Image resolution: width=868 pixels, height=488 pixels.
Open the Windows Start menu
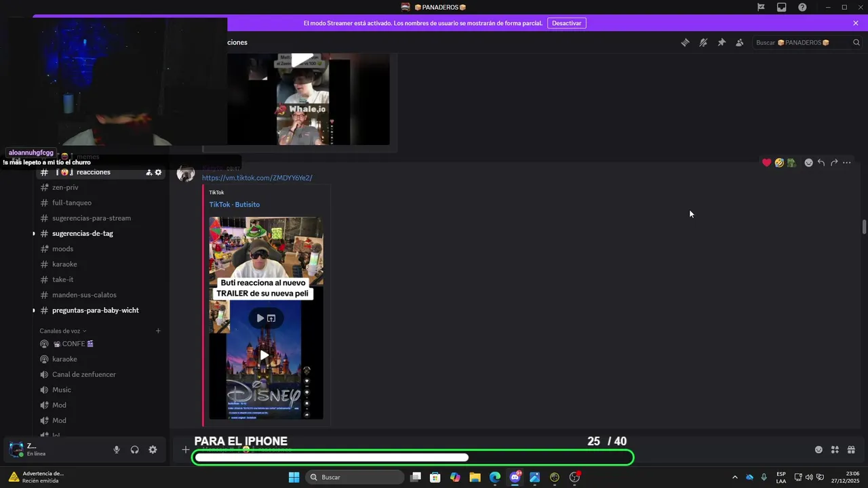294,477
